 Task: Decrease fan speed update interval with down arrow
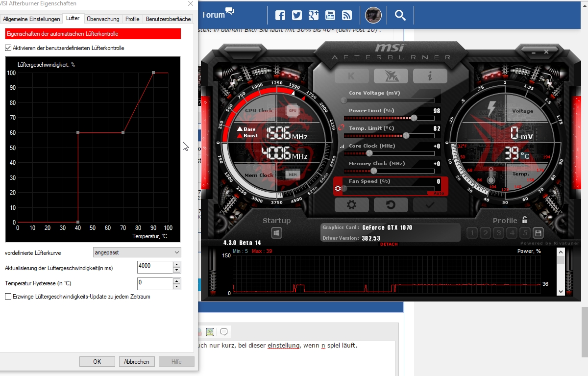[177, 270]
